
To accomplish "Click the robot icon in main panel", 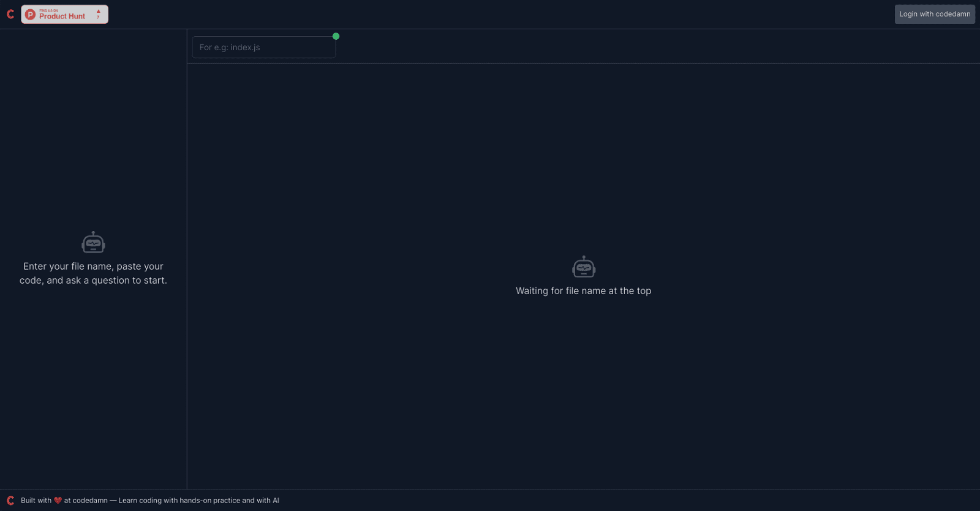I will [x=584, y=267].
